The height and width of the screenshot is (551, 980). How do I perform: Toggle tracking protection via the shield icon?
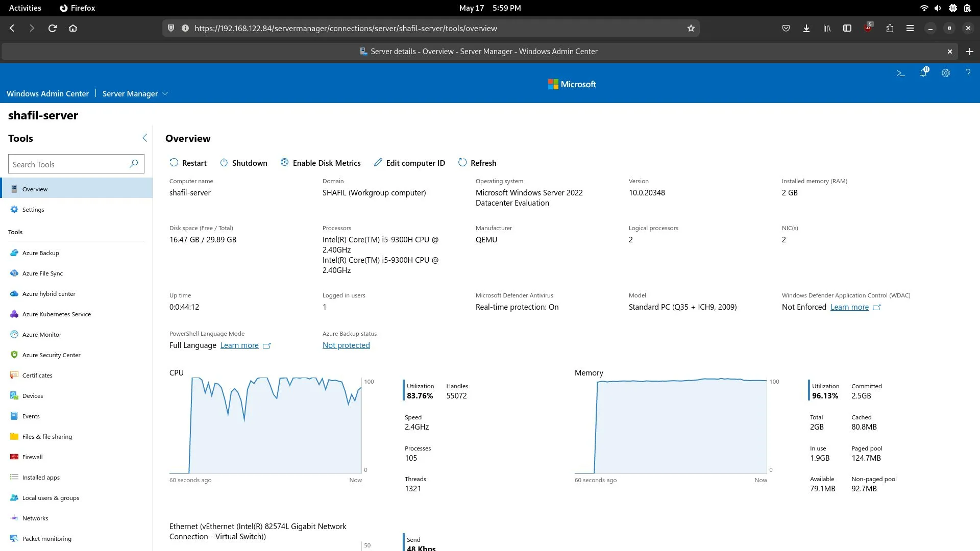pos(171,28)
